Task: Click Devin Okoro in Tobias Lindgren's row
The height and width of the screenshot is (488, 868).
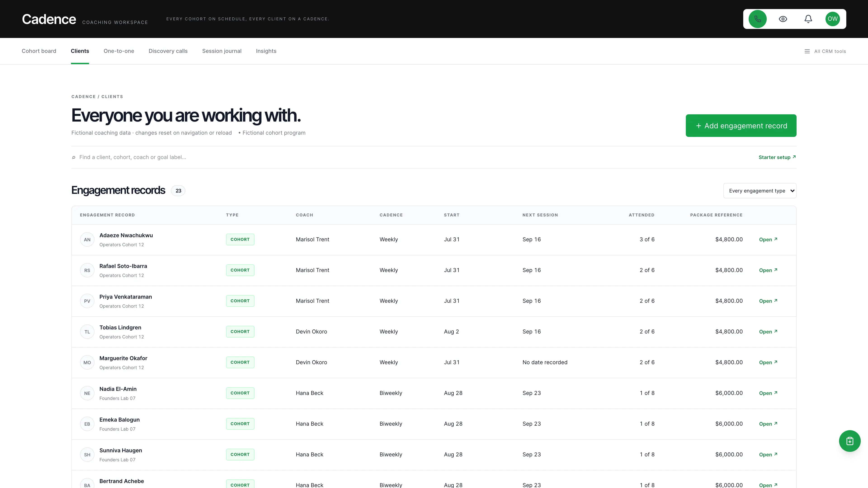Action: point(311,332)
